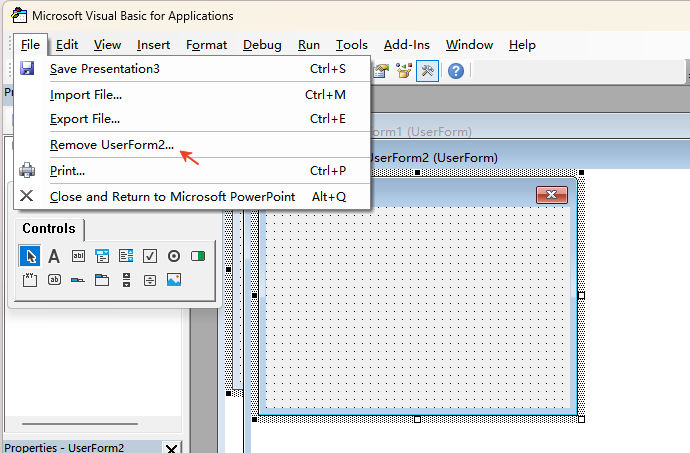The height and width of the screenshot is (453, 690).
Task: Open the Window menu
Action: pos(469,45)
